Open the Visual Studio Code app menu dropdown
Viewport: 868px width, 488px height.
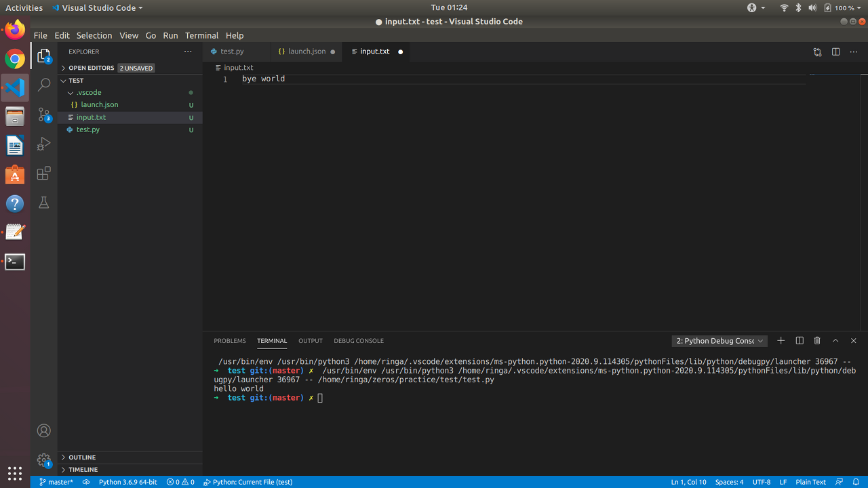(97, 7)
